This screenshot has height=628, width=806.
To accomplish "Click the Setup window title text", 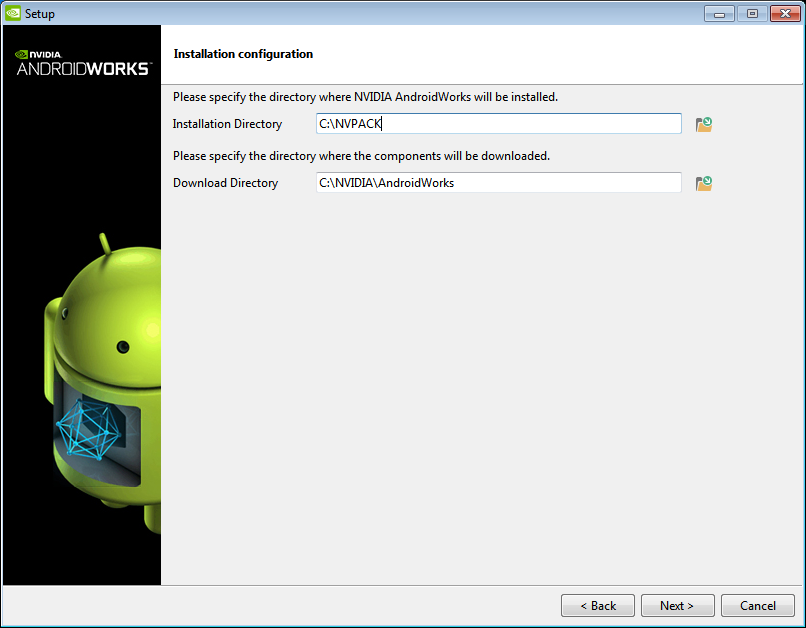I will coord(40,14).
